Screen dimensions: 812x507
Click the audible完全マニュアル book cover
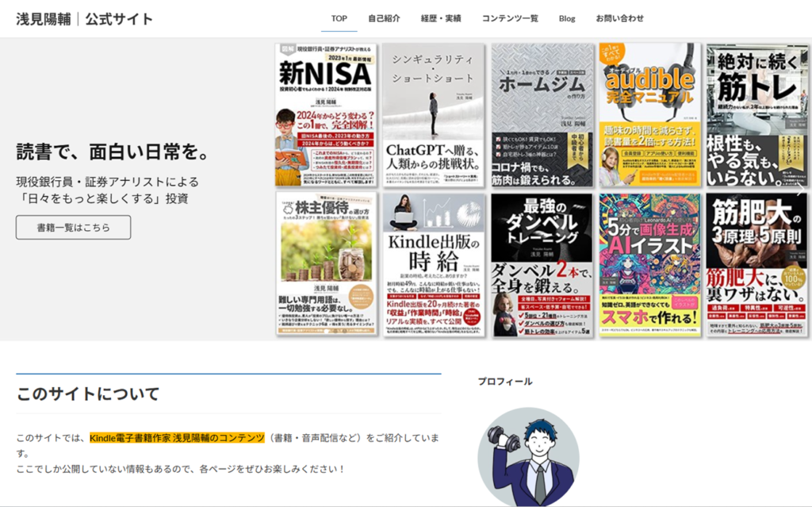tap(649, 115)
